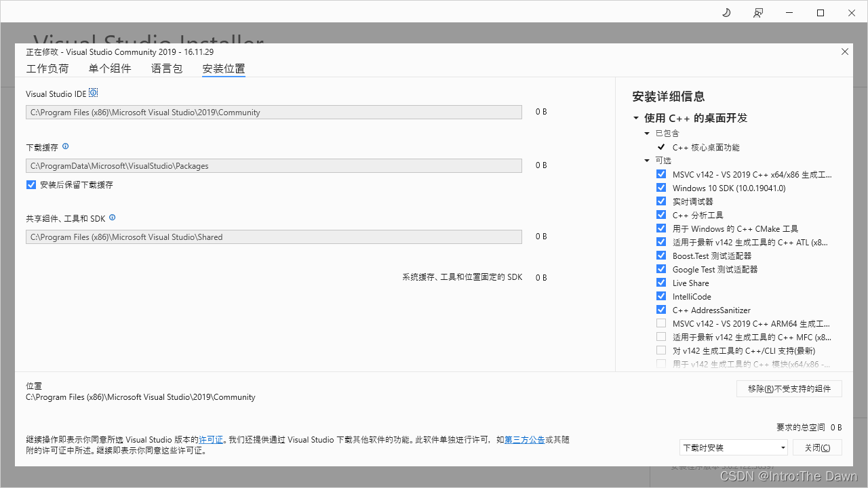Screen dimensions: 868x488
Task: Minimize the Visual Studio Installer window
Action: click(789, 12)
